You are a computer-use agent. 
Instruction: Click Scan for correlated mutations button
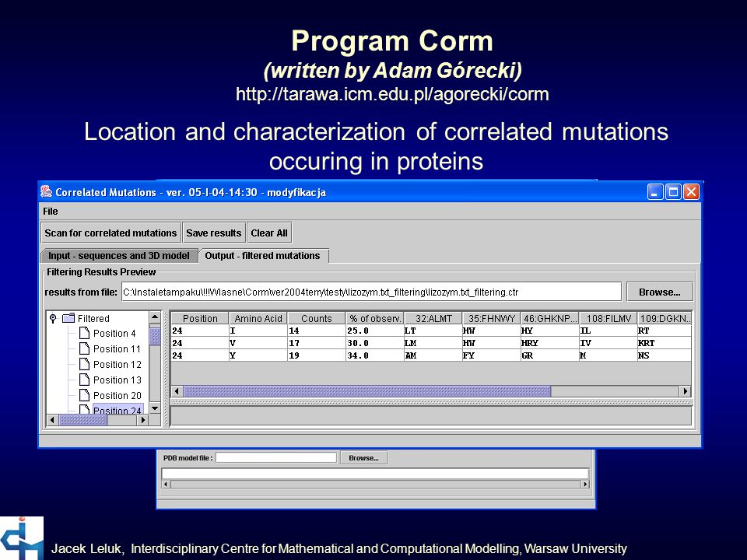[110, 233]
